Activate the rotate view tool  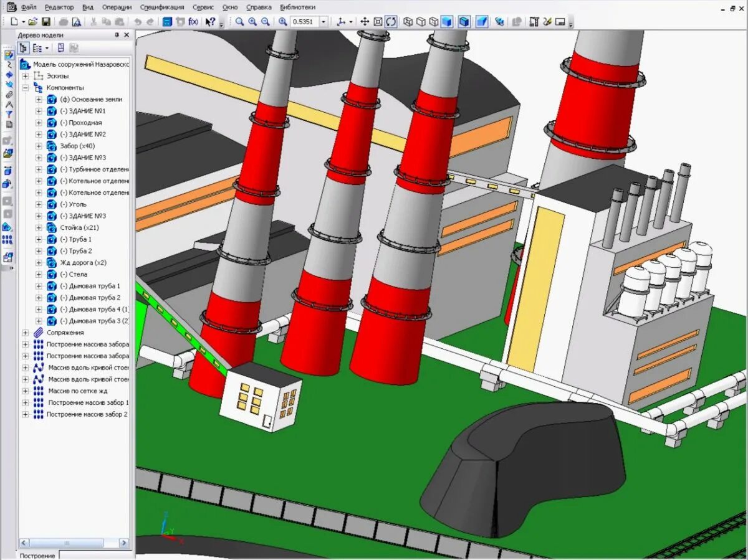pyautogui.click(x=391, y=22)
